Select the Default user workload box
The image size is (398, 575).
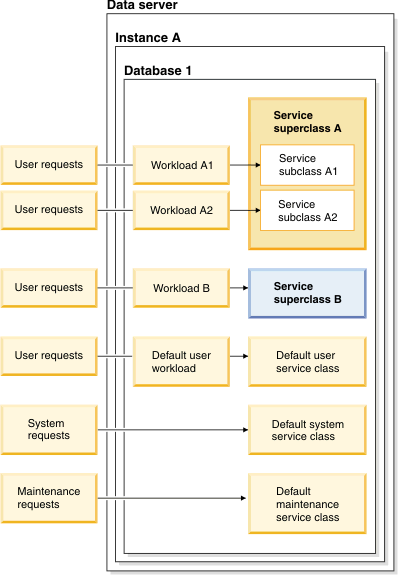182,362
